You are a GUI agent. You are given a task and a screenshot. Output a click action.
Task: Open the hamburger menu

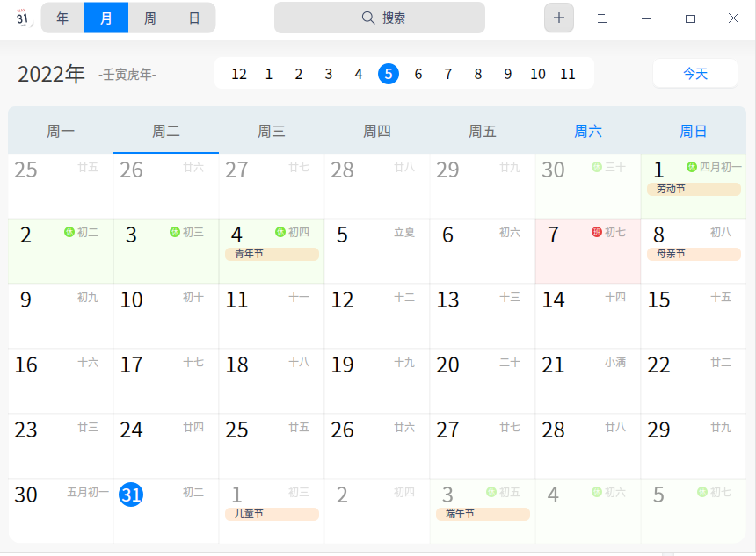(x=601, y=18)
